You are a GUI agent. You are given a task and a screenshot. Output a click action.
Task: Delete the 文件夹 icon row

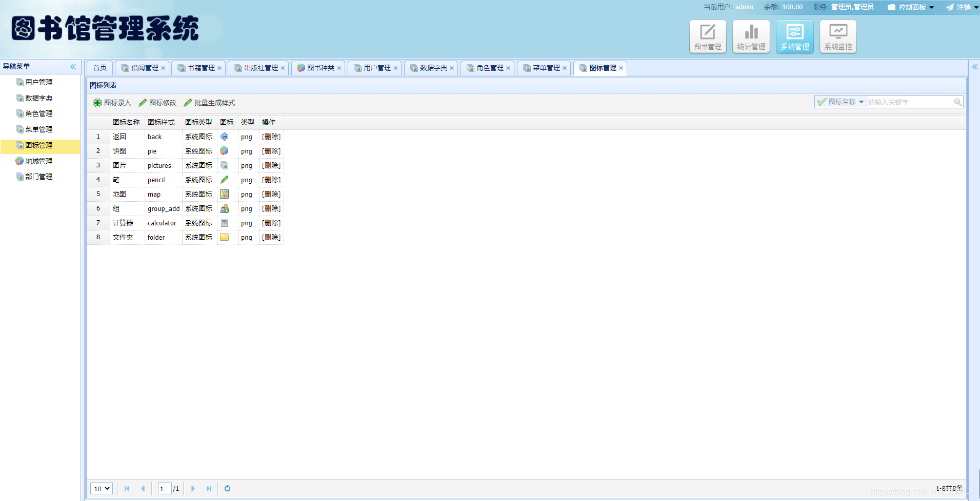(x=271, y=238)
